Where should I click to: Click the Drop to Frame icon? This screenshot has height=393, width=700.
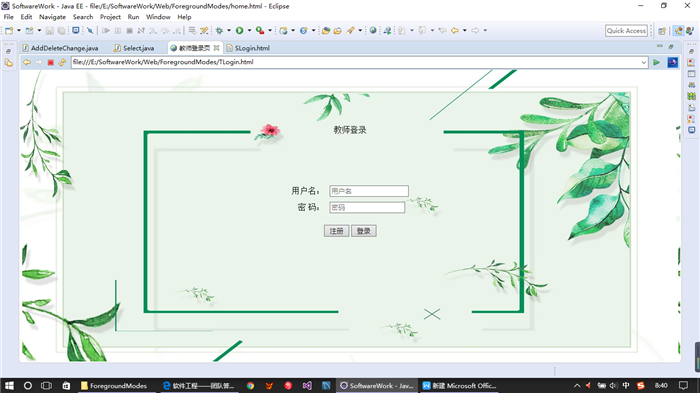coord(192,30)
